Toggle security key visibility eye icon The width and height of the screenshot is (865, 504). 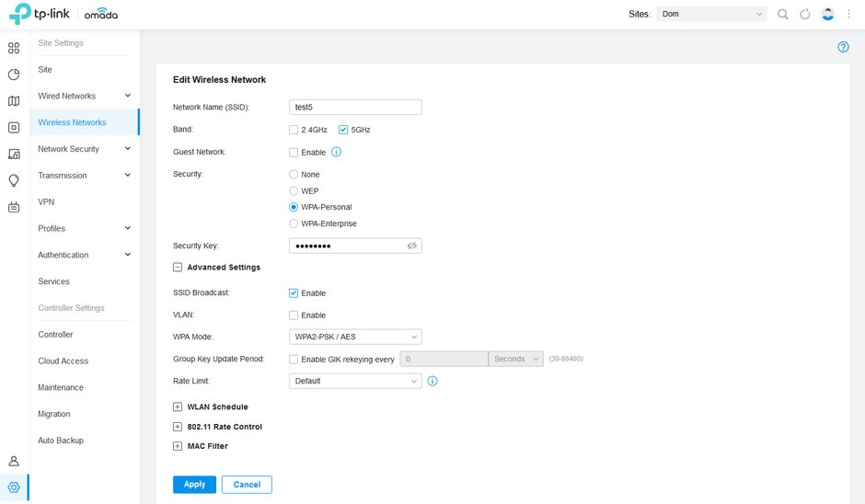[x=411, y=246]
